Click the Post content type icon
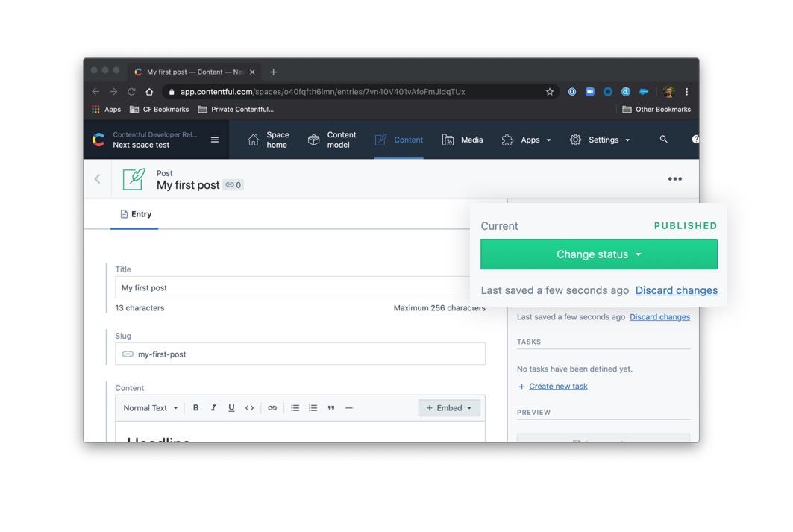The width and height of the screenshot is (793, 532). point(134,179)
